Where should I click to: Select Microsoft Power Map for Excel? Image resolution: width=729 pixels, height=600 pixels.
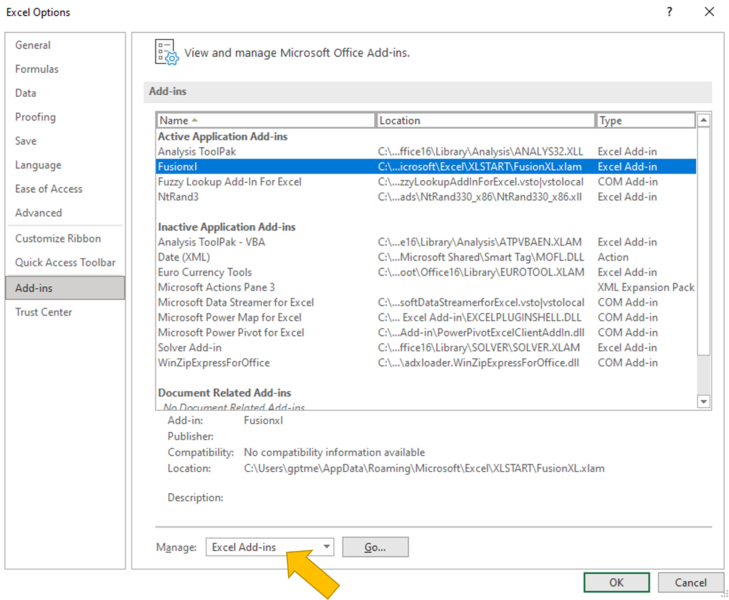[426, 317]
